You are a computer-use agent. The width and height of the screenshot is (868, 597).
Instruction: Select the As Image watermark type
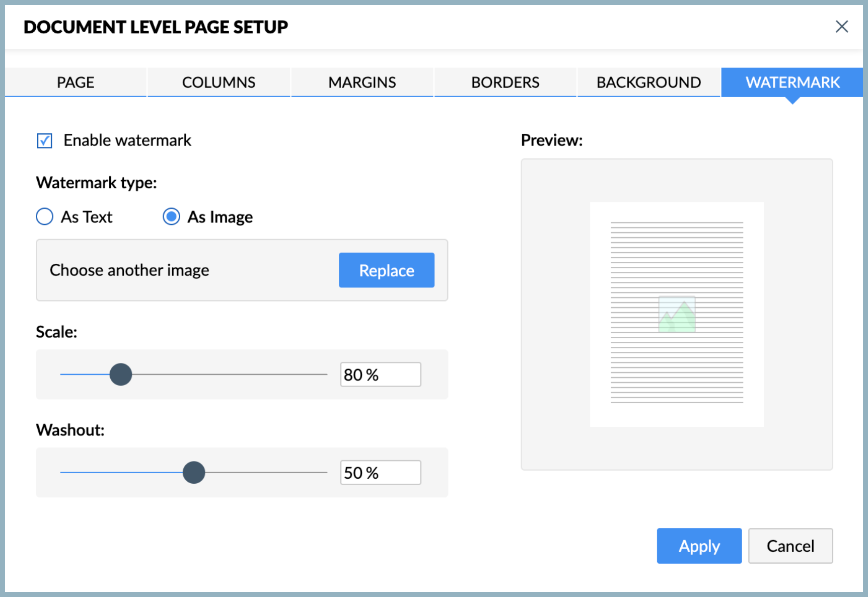click(171, 217)
